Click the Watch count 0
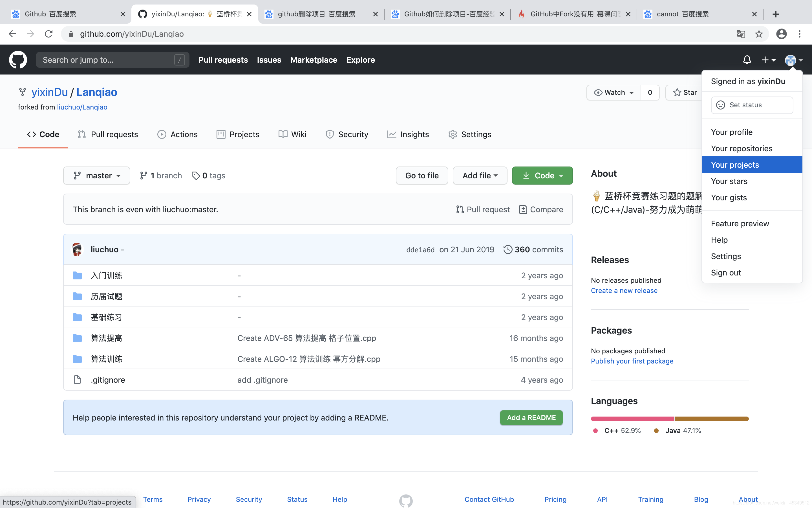Image resolution: width=812 pixels, height=508 pixels. pyautogui.click(x=650, y=92)
